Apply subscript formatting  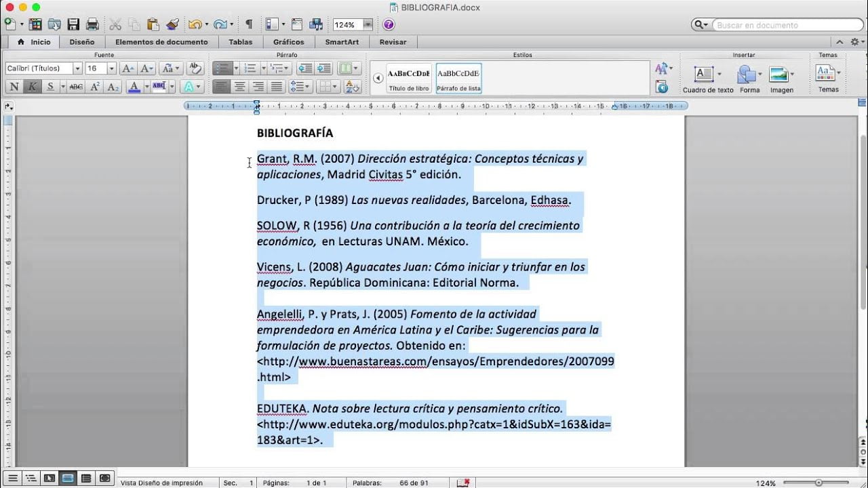(x=113, y=87)
